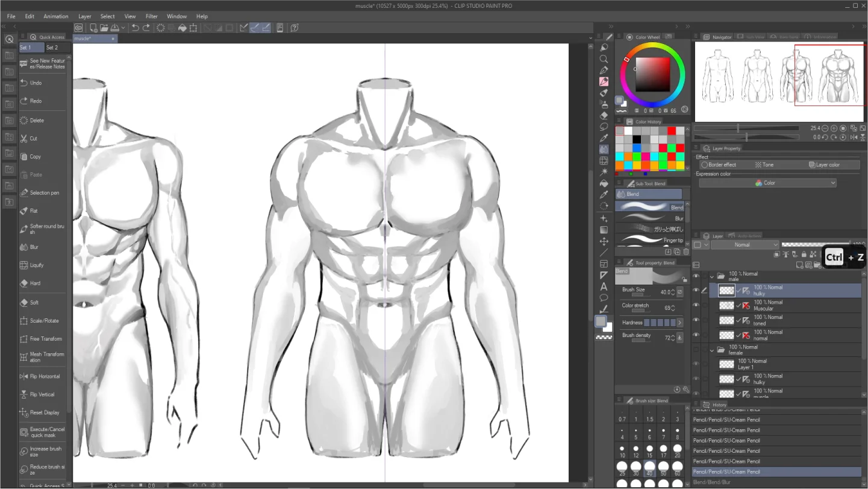This screenshot has height=489, width=868.
Task: Select the Zoom magnifier tool
Action: coord(604,59)
